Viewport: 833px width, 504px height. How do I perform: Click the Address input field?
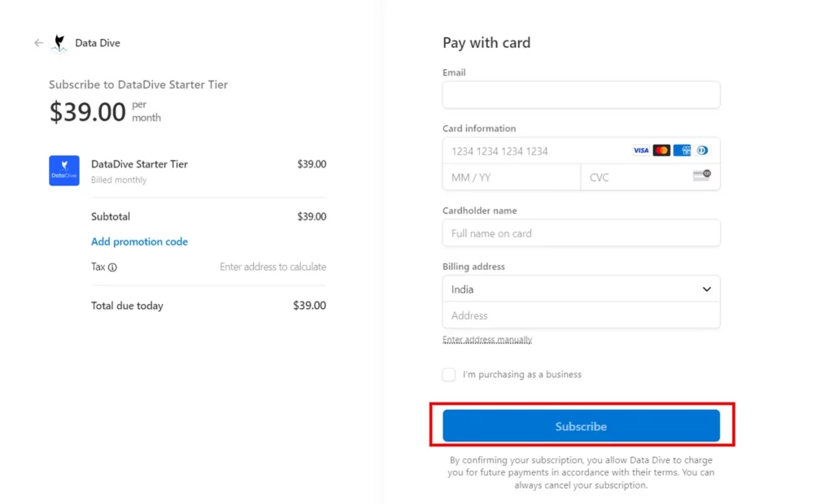tap(581, 315)
